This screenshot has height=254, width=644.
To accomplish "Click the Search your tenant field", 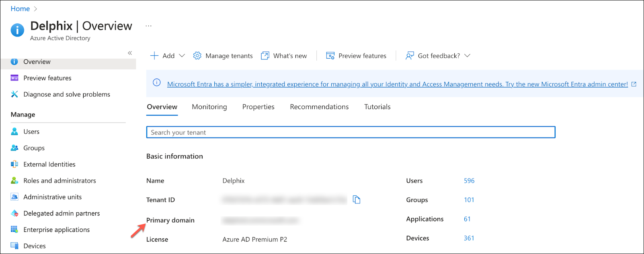I will (x=350, y=132).
